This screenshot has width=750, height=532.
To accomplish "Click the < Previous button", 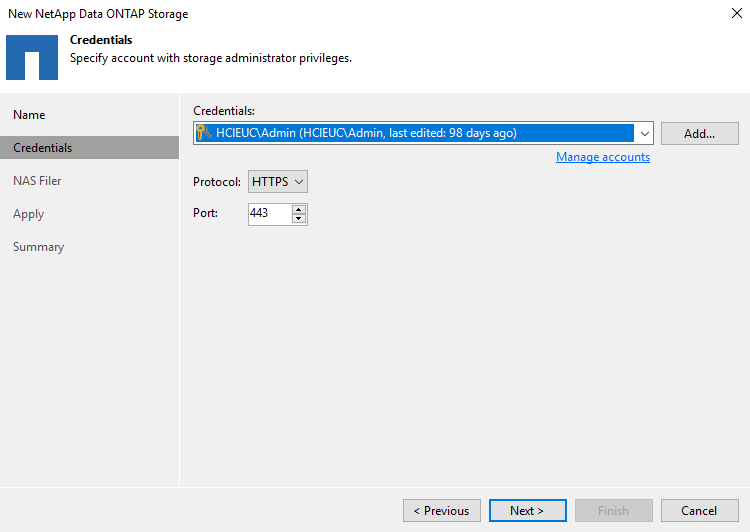I will tap(441, 510).
